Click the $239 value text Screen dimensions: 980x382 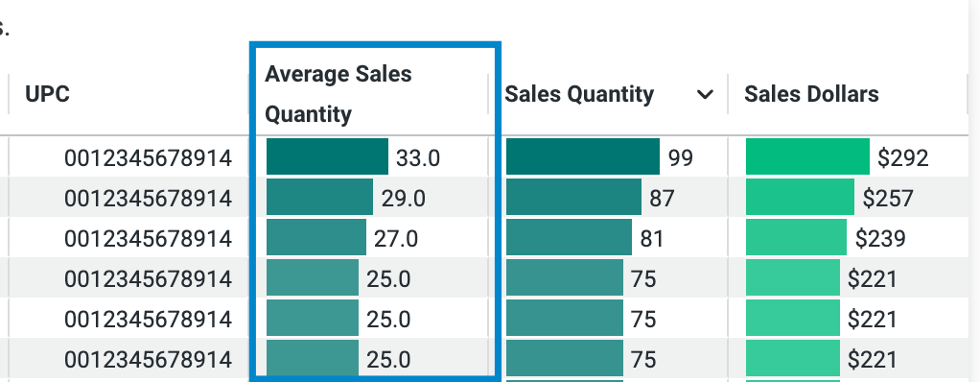[x=880, y=238]
